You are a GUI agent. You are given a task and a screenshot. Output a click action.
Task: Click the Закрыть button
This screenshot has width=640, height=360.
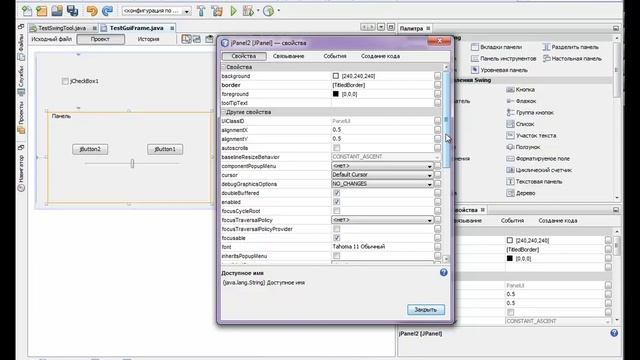[x=426, y=310]
